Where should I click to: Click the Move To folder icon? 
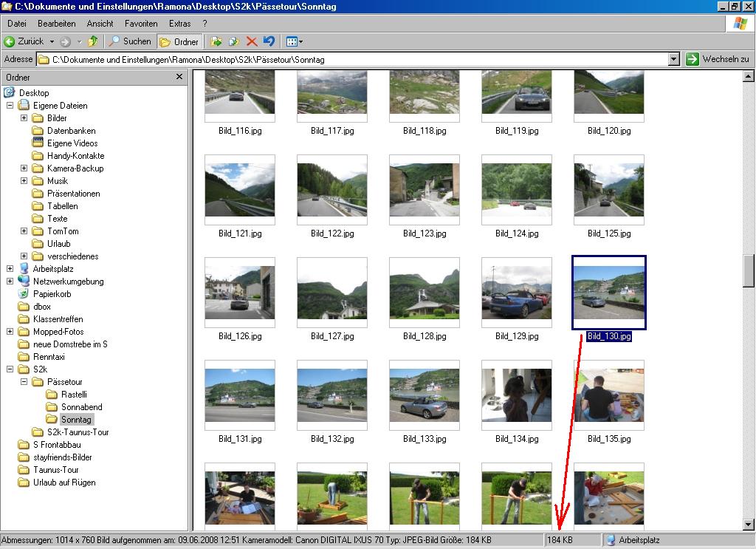(x=216, y=42)
